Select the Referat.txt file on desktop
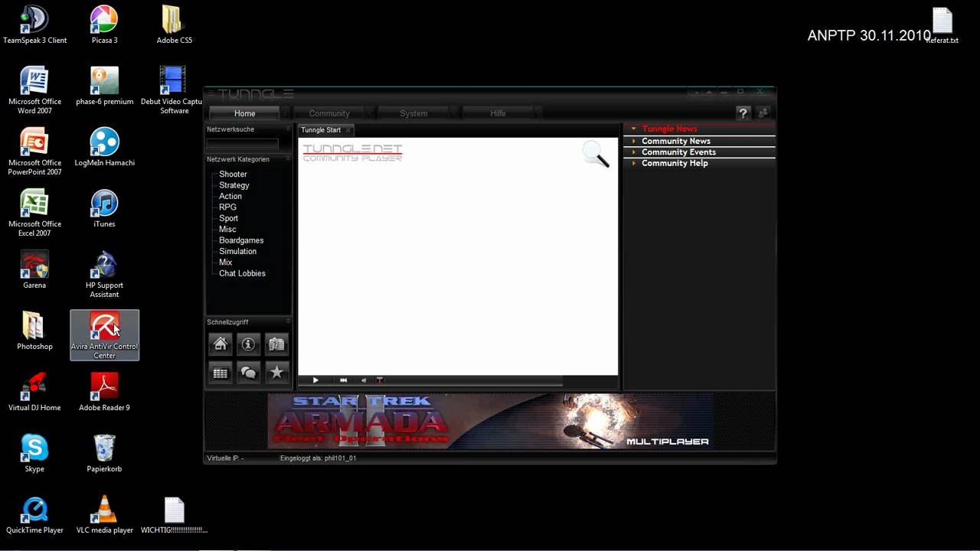The image size is (980, 551). pos(942,24)
